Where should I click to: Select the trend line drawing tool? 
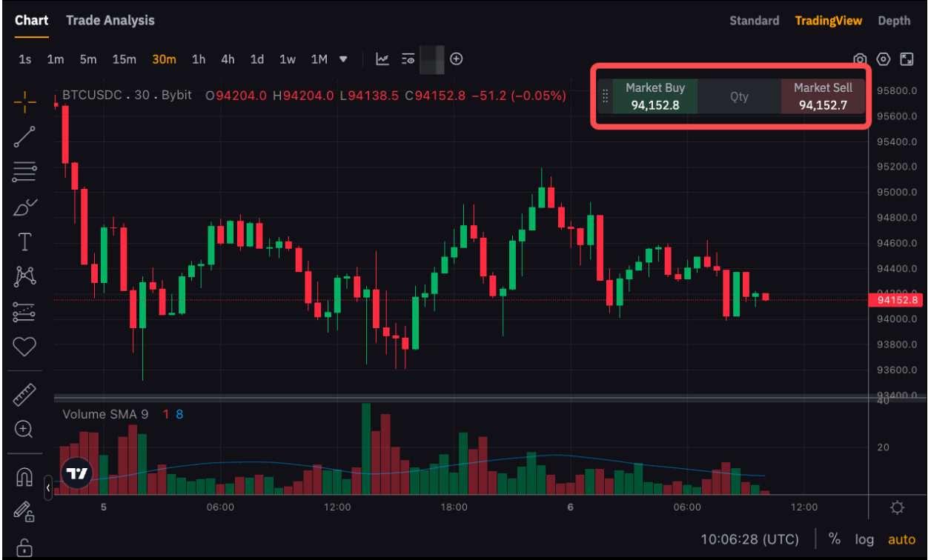tap(24, 137)
